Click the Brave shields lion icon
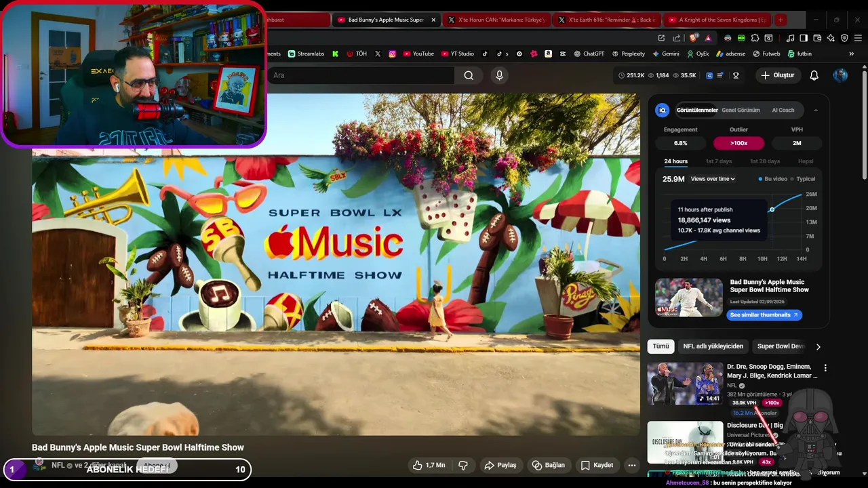Viewport: 868px width, 488px height. (x=692, y=38)
